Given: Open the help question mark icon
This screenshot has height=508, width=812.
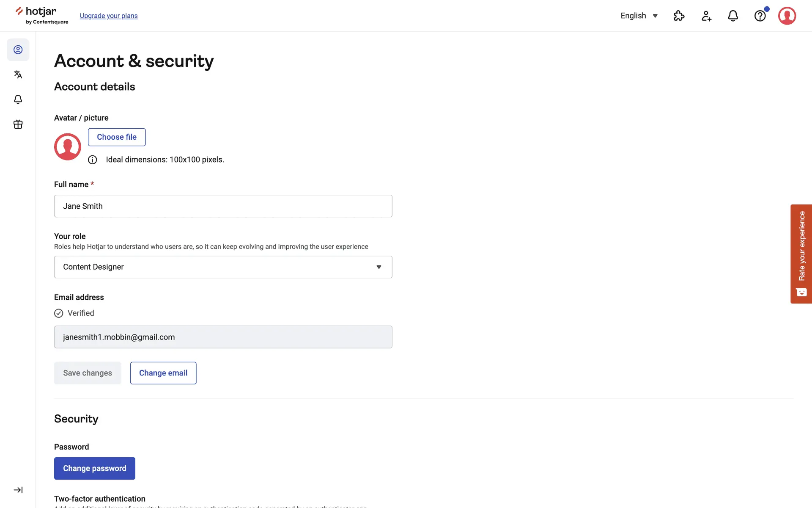Looking at the screenshot, I should pos(760,16).
